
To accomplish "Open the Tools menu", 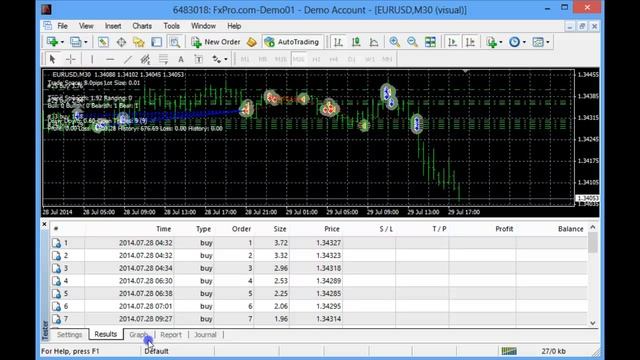I will (171, 26).
